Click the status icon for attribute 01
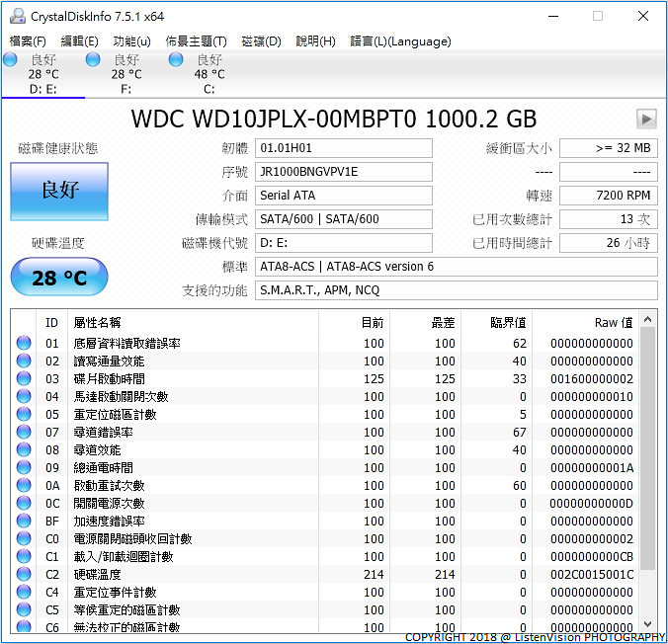The height and width of the screenshot is (644, 668). (24, 343)
